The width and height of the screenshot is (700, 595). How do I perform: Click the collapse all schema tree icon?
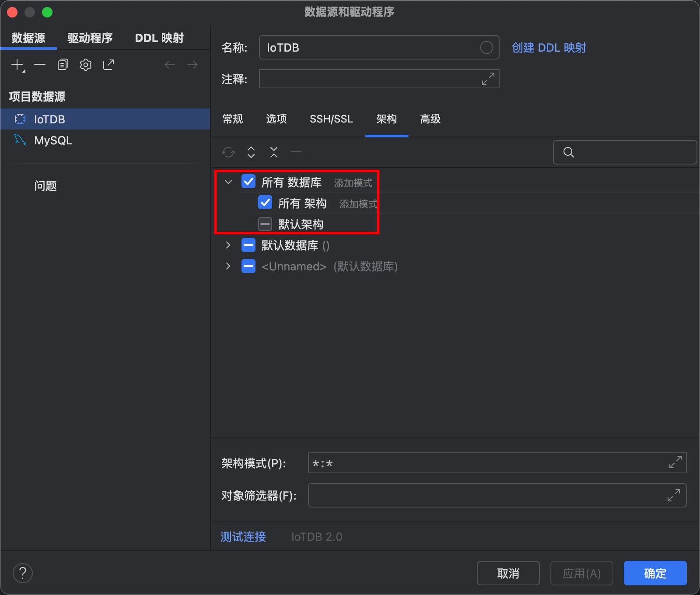tap(274, 152)
